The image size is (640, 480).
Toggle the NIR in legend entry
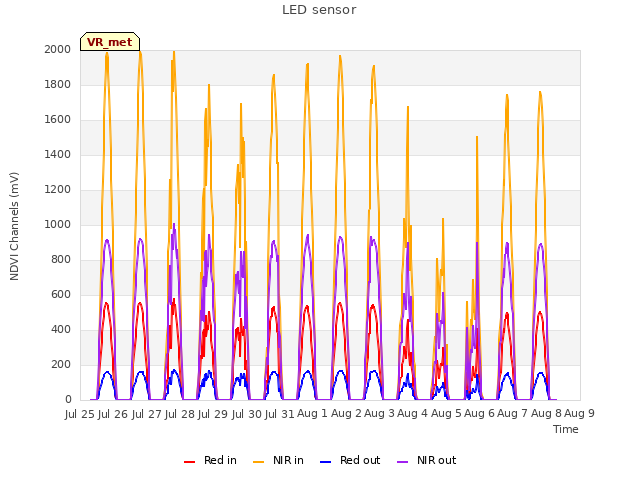(278, 460)
